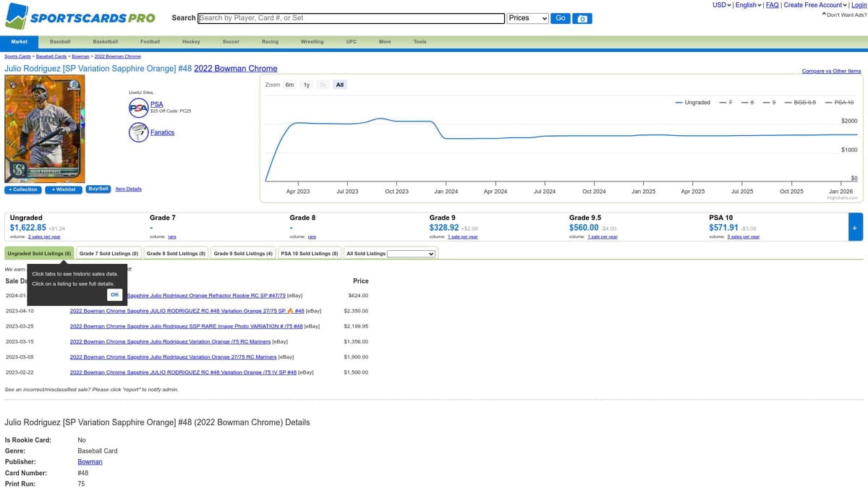Open the Baseball nav menu
The width and height of the screenshot is (868, 488).
click(x=60, y=41)
